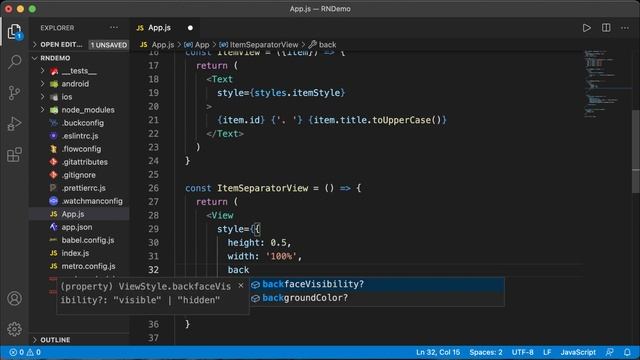Place cursor on line 32 after back
This screenshot has width=640, height=360.
tap(249, 270)
